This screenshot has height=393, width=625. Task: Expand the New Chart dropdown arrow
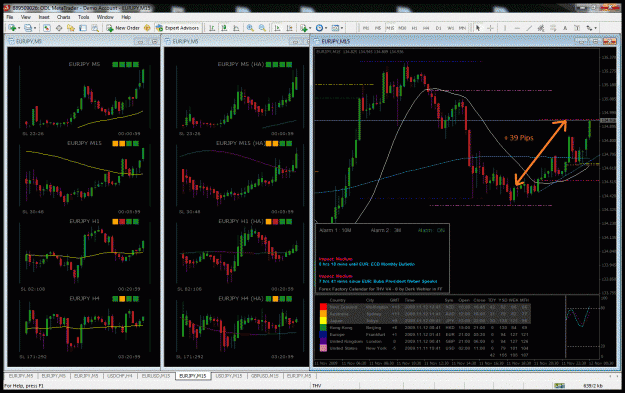tap(19, 28)
